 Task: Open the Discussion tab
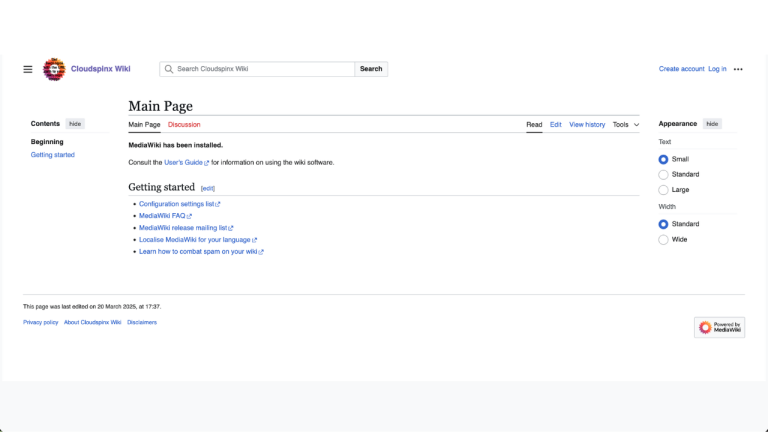184,124
